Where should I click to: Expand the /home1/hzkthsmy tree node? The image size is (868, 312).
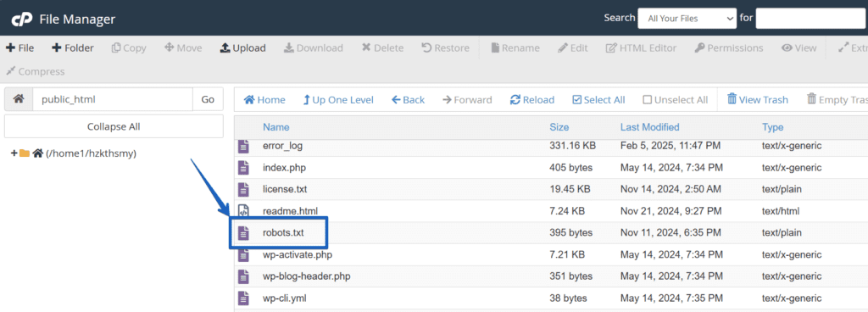click(x=14, y=153)
